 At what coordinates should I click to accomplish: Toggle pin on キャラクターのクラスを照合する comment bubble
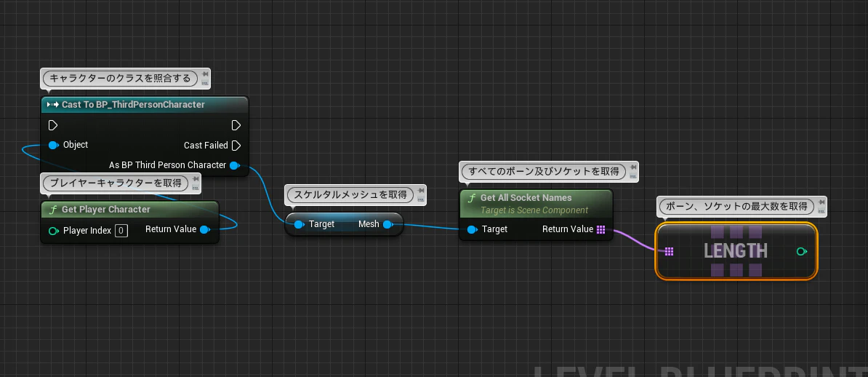click(x=205, y=74)
